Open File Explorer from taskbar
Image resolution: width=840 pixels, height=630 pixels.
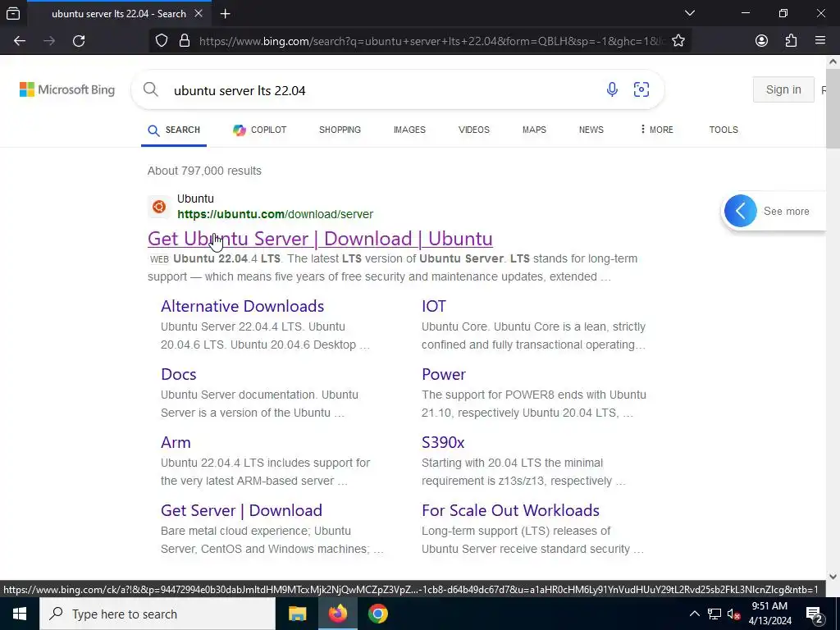(297, 614)
